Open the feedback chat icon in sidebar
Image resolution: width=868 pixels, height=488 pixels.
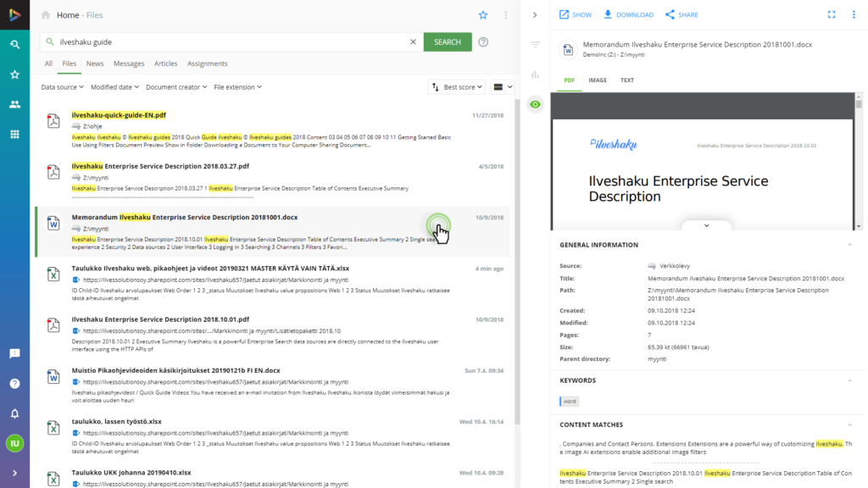point(15,353)
